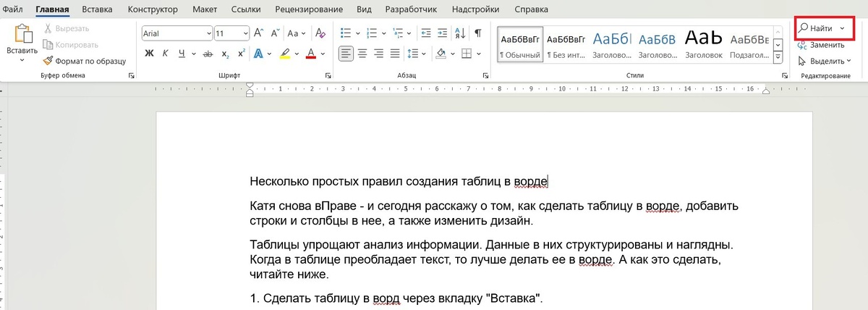Click the Вставить paste clipboard icon
Screen dimensions: 868x310
tap(22, 34)
